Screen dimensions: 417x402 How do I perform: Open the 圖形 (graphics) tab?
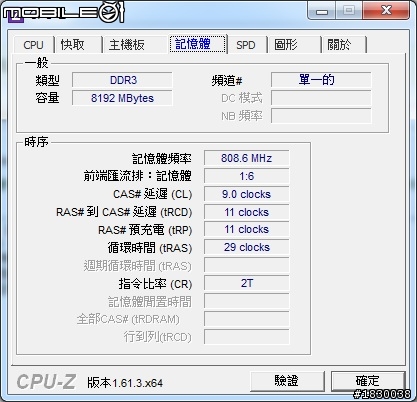point(293,45)
